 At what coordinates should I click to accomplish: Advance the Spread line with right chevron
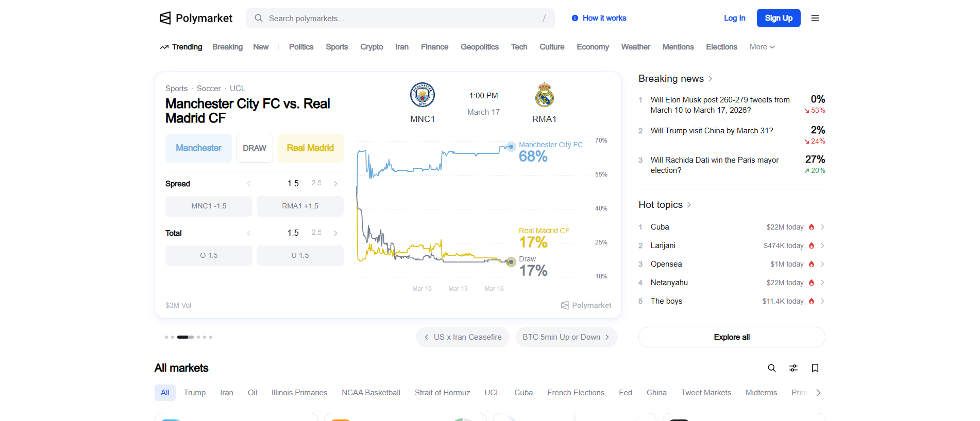pyautogui.click(x=335, y=184)
